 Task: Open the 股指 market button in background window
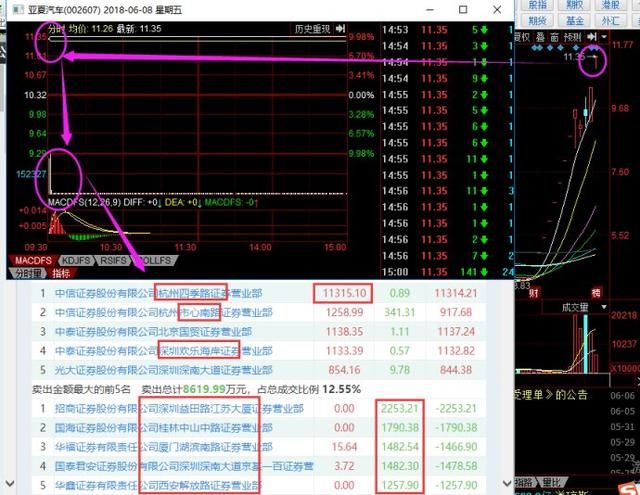tap(538, 4)
